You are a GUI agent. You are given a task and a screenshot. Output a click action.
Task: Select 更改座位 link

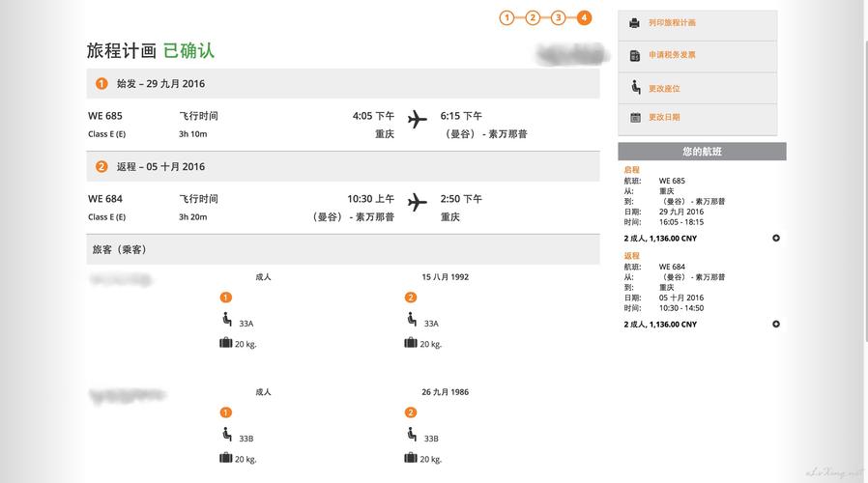[664, 89]
